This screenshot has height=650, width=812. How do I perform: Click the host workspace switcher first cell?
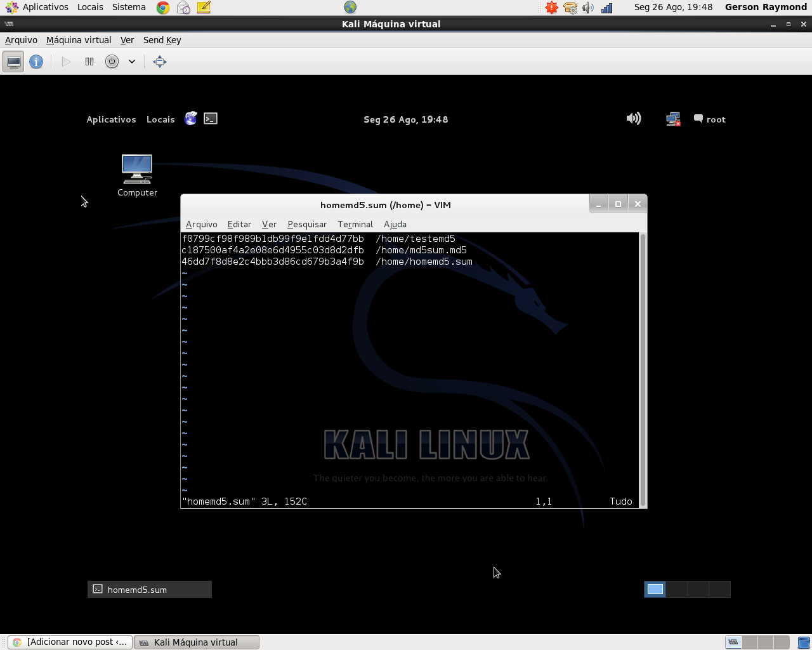click(x=733, y=642)
